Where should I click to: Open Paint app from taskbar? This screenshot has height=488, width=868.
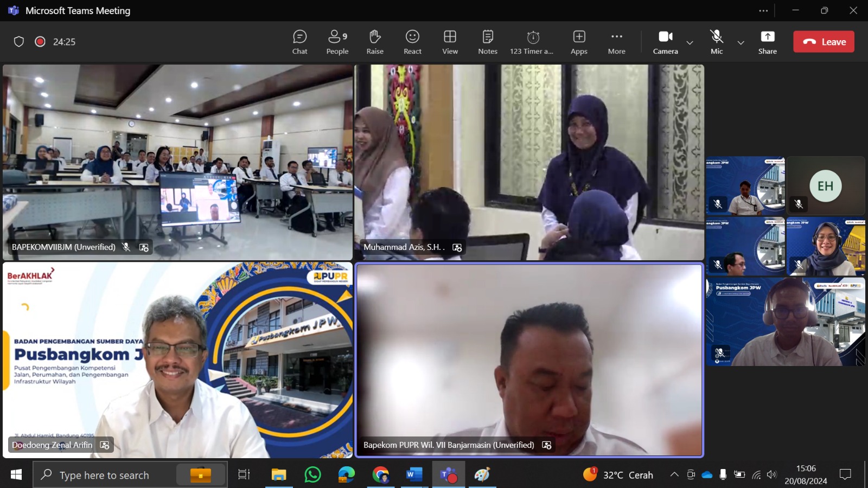click(x=482, y=474)
